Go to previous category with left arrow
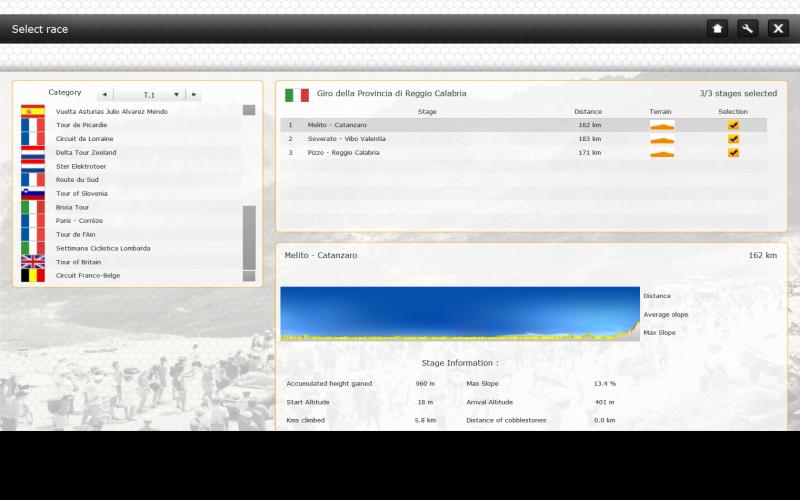The image size is (800, 500). pyautogui.click(x=104, y=95)
